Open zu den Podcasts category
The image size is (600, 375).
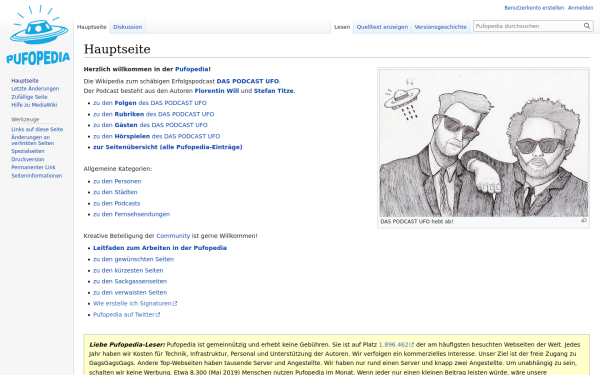[x=116, y=203]
